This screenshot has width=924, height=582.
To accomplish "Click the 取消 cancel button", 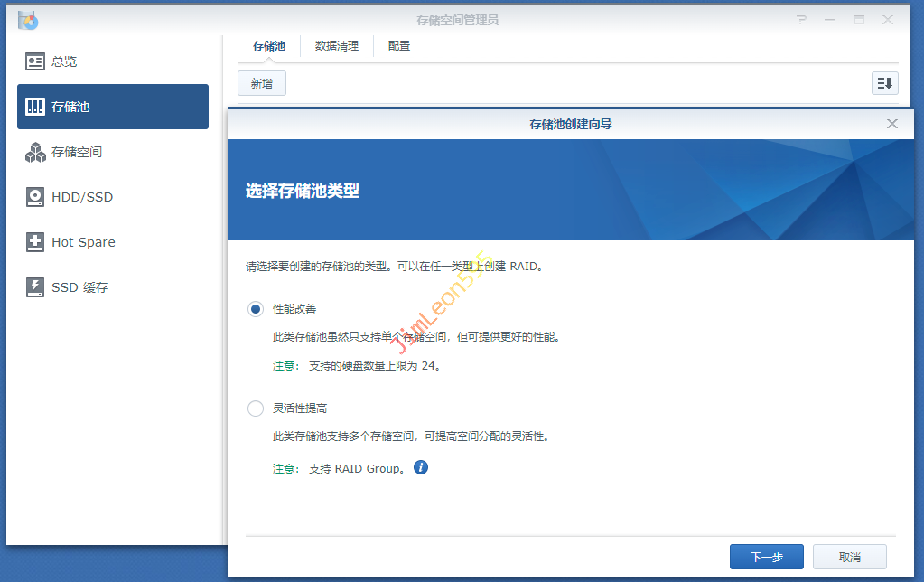I will [849, 557].
